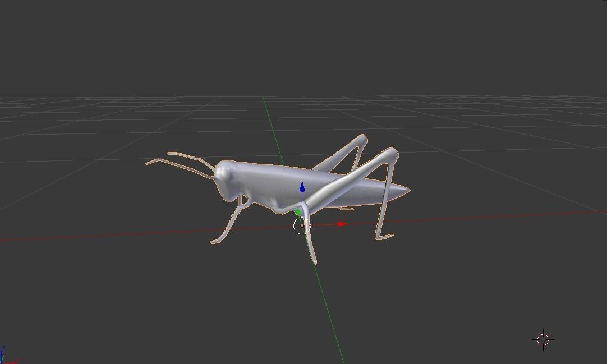Grab the red X-axis gizmo arrow
The height and width of the screenshot is (364, 607).
(x=342, y=224)
